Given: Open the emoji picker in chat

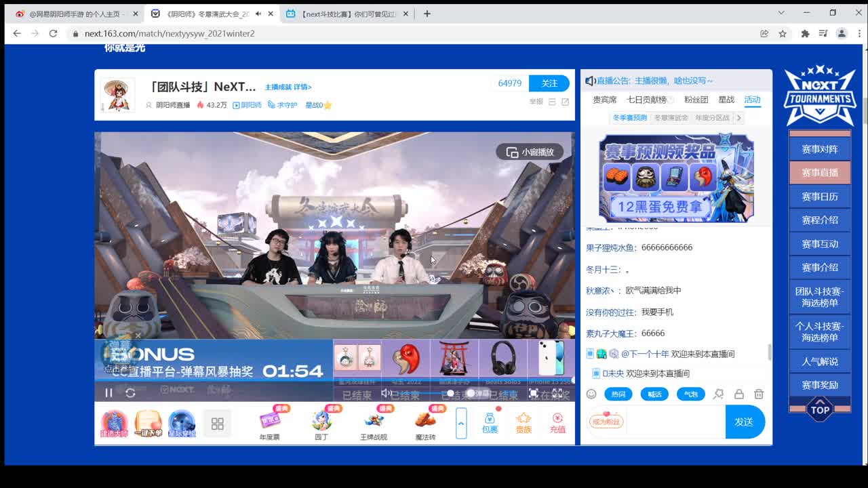Looking at the screenshot, I should click(591, 394).
